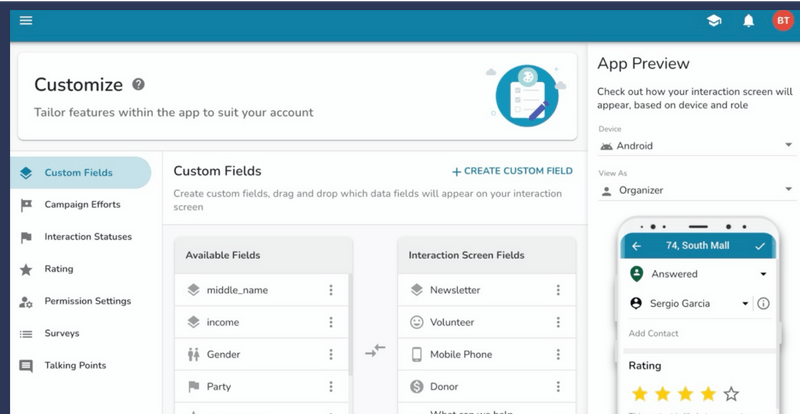Select the Newsletter interaction screen field
Image resolution: width=800 pixels, height=414 pixels.
point(455,290)
